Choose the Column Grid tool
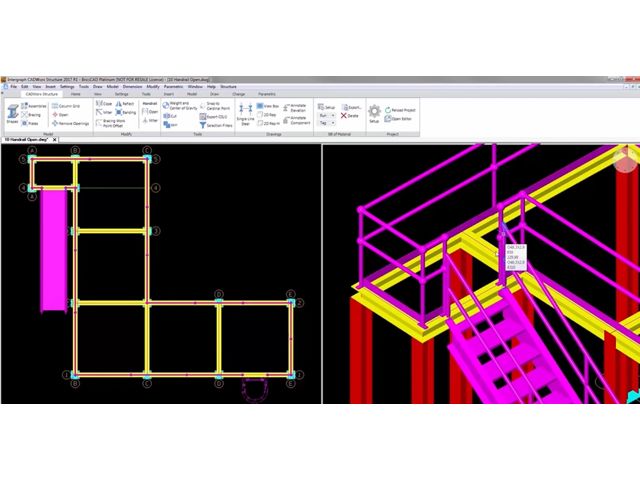Screen dimensions: 640x480 click(66, 105)
